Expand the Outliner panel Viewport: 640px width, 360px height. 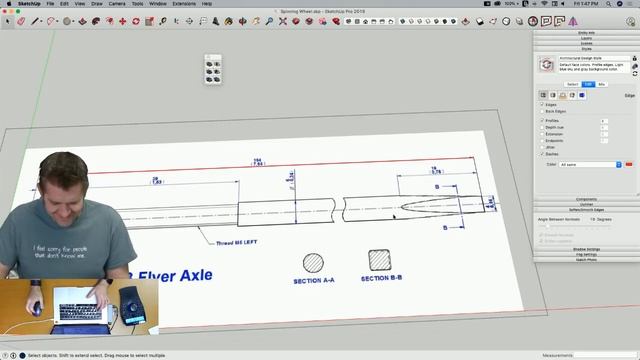tap(586, 204)
